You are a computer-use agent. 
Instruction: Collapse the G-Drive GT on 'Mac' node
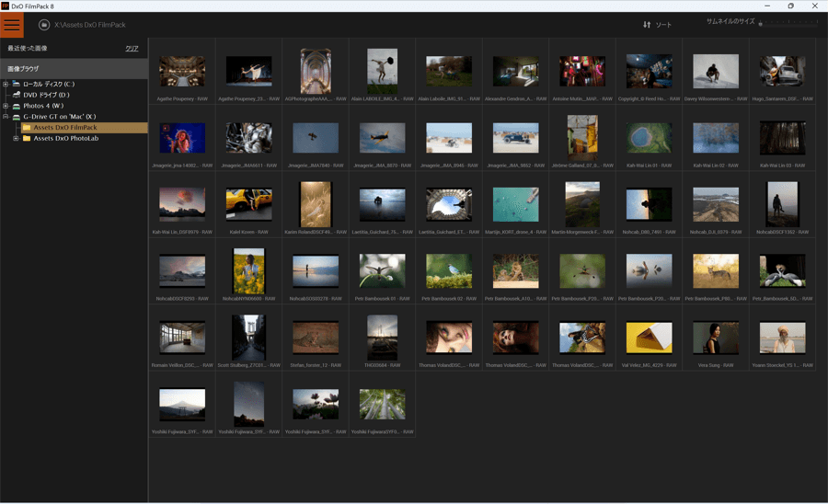6,117
